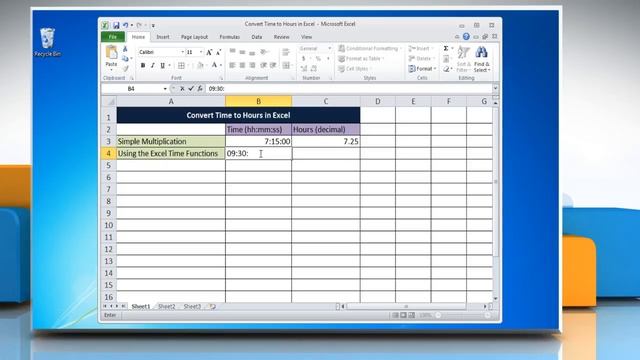640x360 pixels.
Task: Open the Calibri font name dropdown
Action: tap(182, 52)
